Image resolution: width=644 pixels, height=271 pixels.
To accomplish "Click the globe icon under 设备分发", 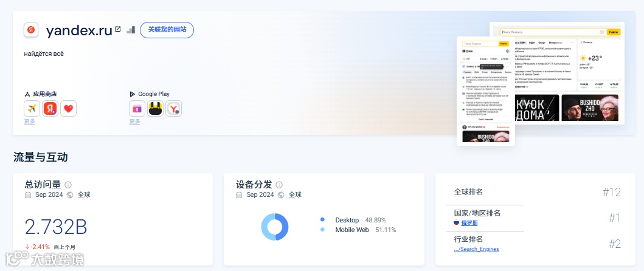I will [281, 195].
